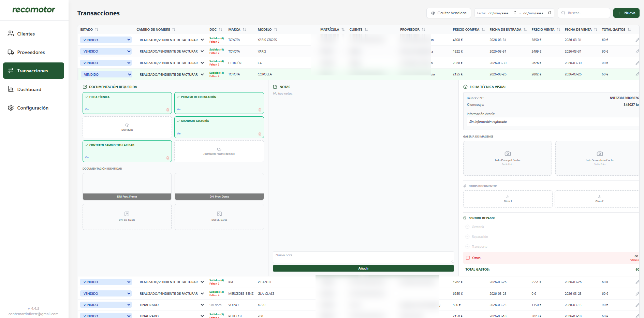The image size is (644, 318).
Task: Edit the Toyota Yaris Cross row with the pencil
Action: 637,40
